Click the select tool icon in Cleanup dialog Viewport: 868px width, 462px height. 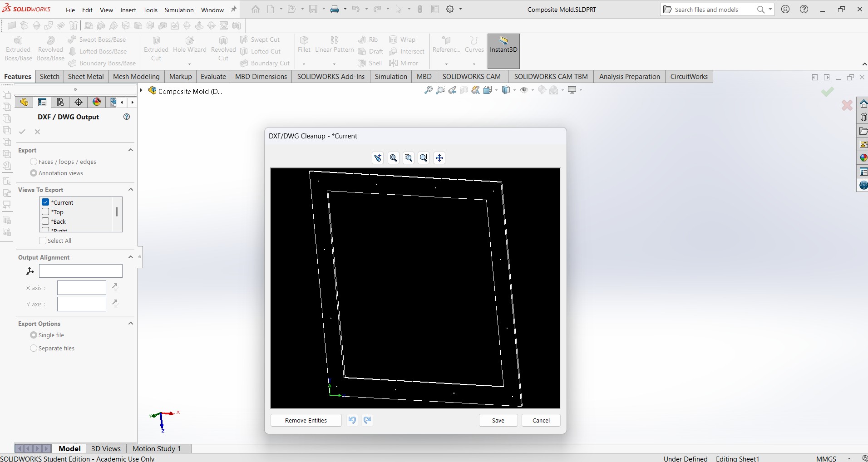pyautogui.click(x=378, y=158)
